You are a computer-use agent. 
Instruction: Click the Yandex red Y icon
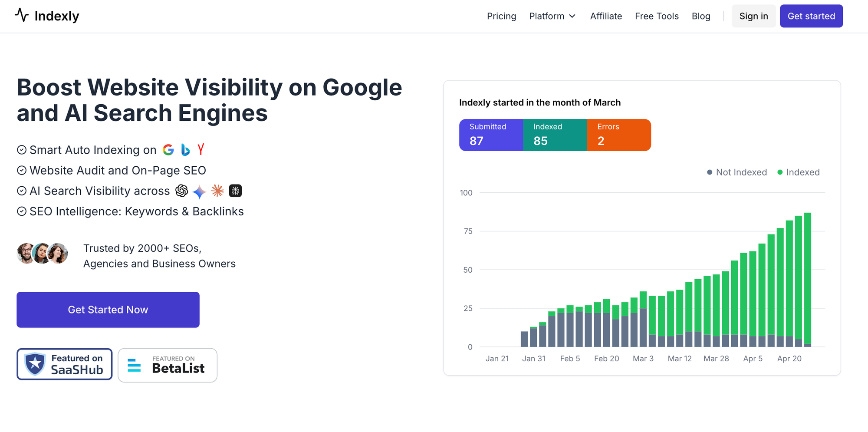pyautogui.click(x=201, y=149)
